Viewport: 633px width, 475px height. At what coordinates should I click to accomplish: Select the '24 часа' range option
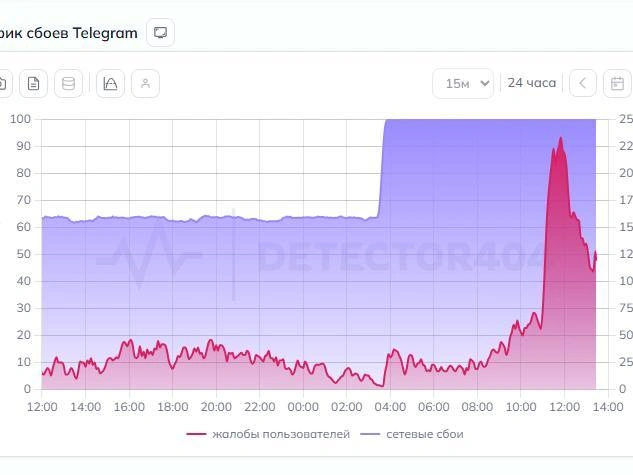[532, 83]
